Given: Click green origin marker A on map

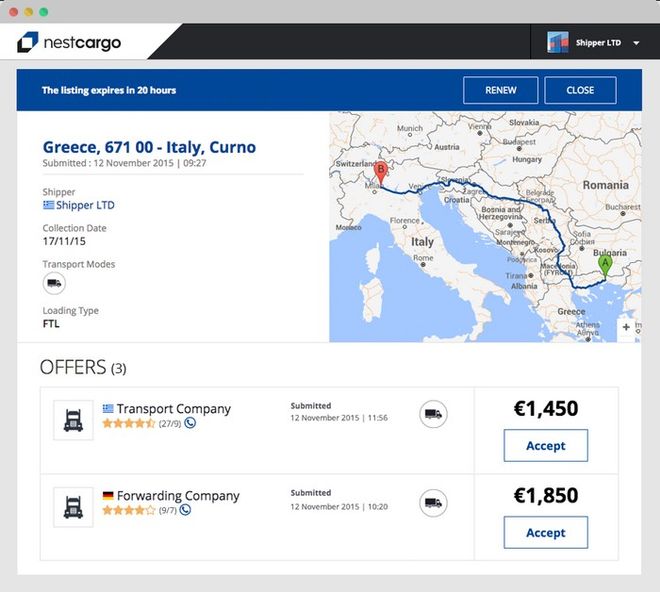Looking at the screenshot, I should pos(605,266).
